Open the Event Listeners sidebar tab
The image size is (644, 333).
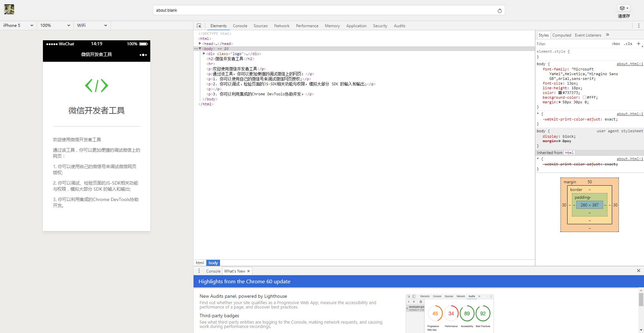click(x=588, y=35)
